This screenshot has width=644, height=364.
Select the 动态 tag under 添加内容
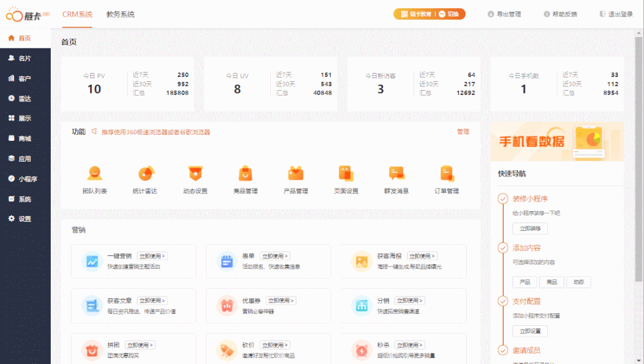(x=578, y=282)
